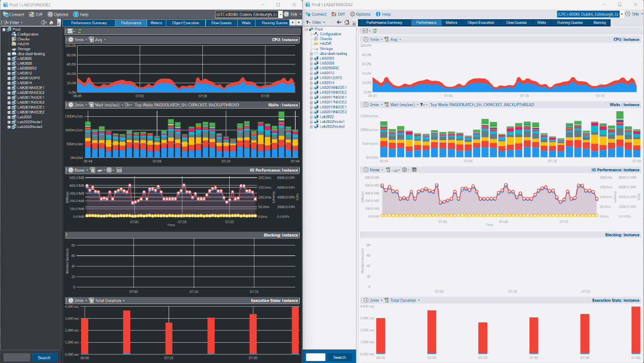This screenshot has height=363, width=644.
Task: Open Help in the dark left window
Action: tap(81, 14)
